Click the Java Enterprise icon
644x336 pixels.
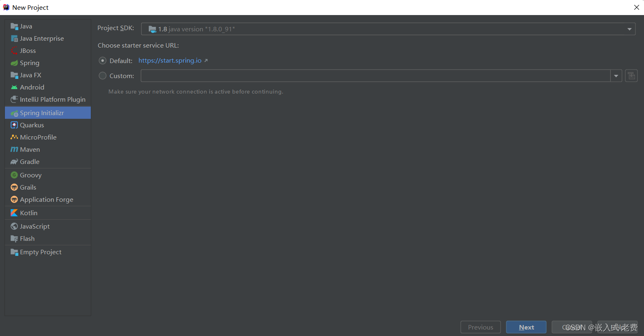(x=14, y=39)
